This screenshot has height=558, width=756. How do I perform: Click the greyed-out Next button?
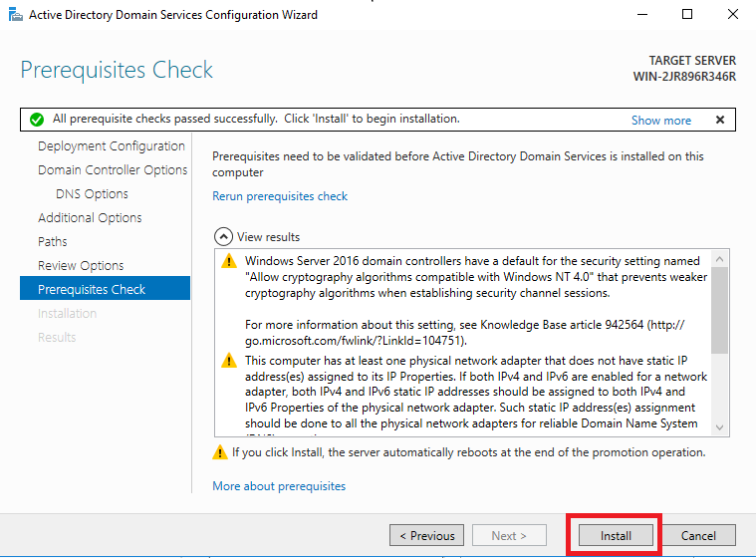(509, 535)
